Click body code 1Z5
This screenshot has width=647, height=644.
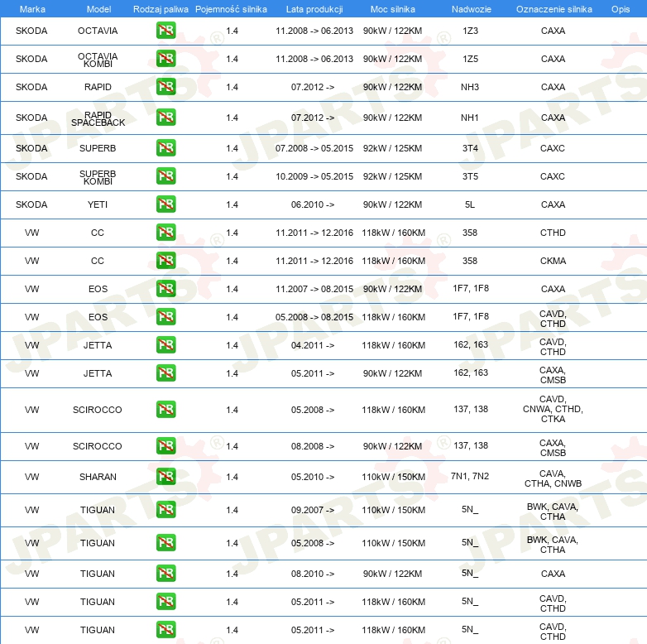(470, 59)
